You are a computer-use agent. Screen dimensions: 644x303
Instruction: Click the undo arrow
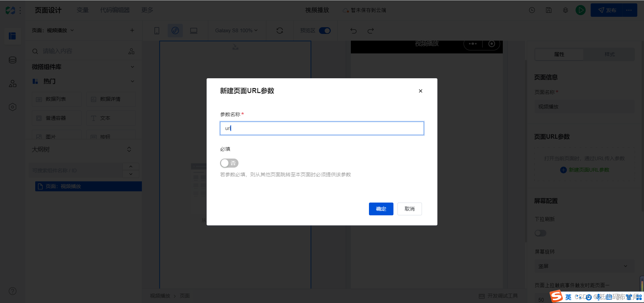354,31
